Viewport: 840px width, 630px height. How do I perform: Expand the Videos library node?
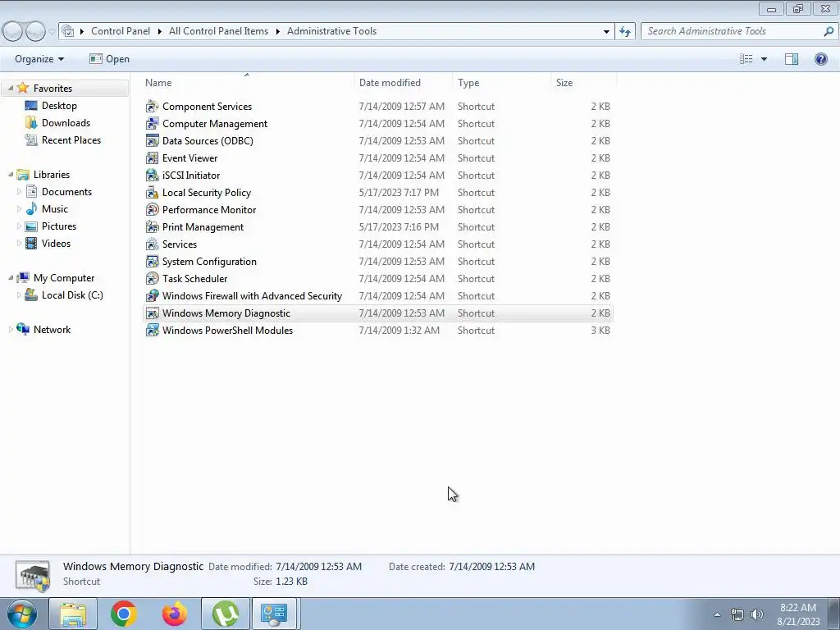pyautogui.click(x=20, y=243)
